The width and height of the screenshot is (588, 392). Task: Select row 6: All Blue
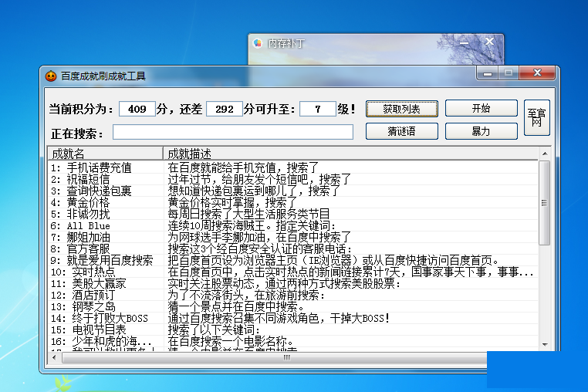293,226
